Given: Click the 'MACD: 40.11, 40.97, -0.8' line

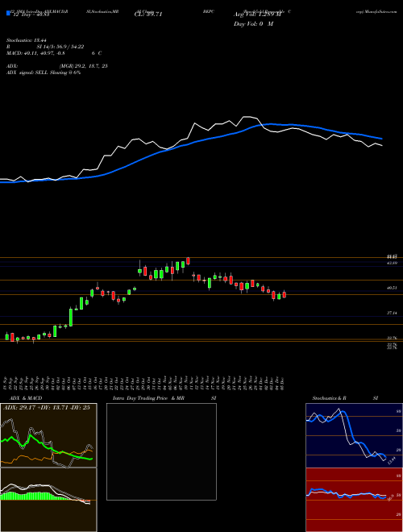Looking at the screenshot, I should click(x=35, y=53).
